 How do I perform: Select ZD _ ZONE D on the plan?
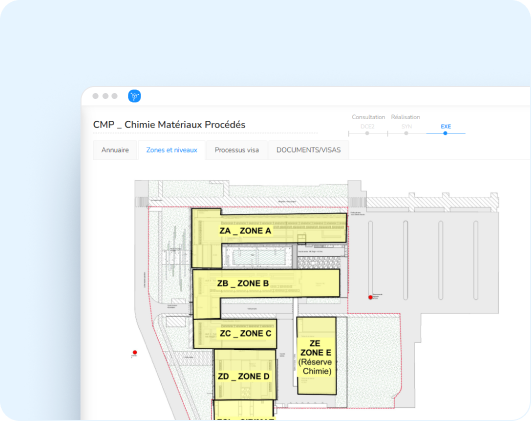(245, 375)
